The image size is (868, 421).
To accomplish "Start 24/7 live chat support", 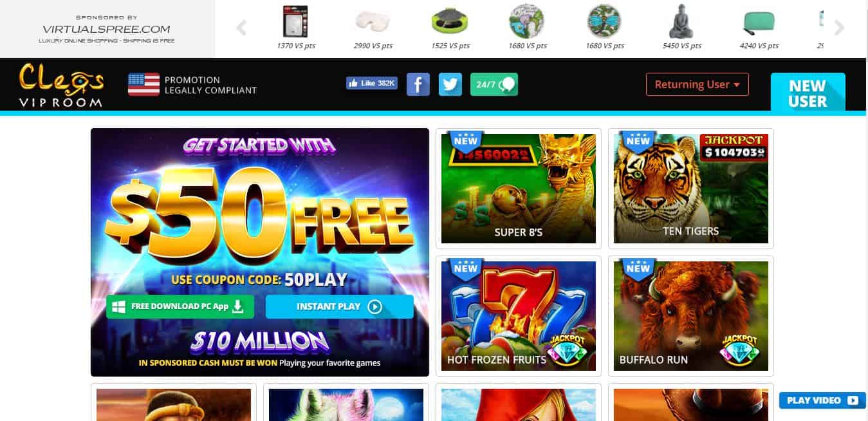I will click(494, 84).
